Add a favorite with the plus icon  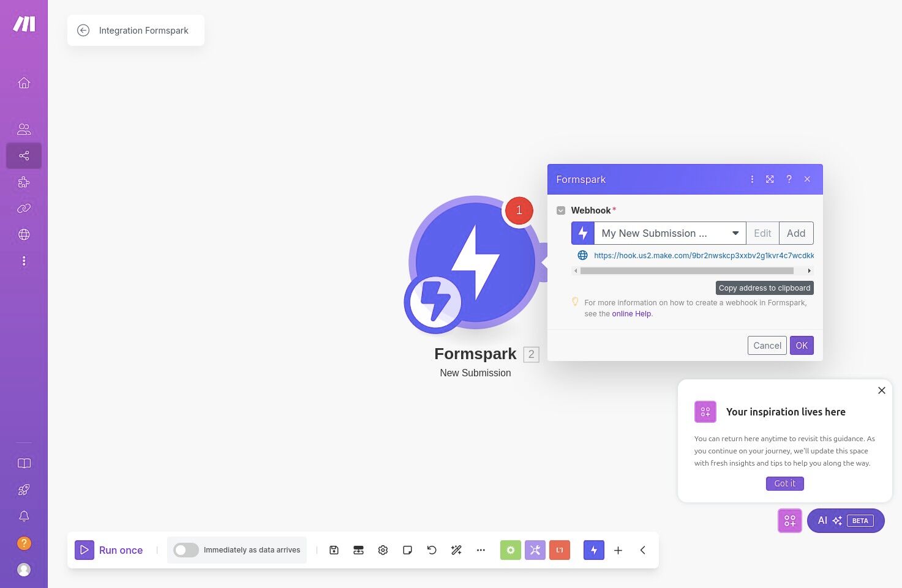click(x=618, y=550)
